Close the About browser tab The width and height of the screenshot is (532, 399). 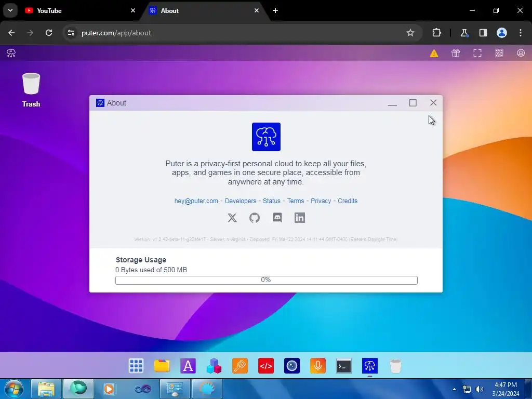coord(257,10)
